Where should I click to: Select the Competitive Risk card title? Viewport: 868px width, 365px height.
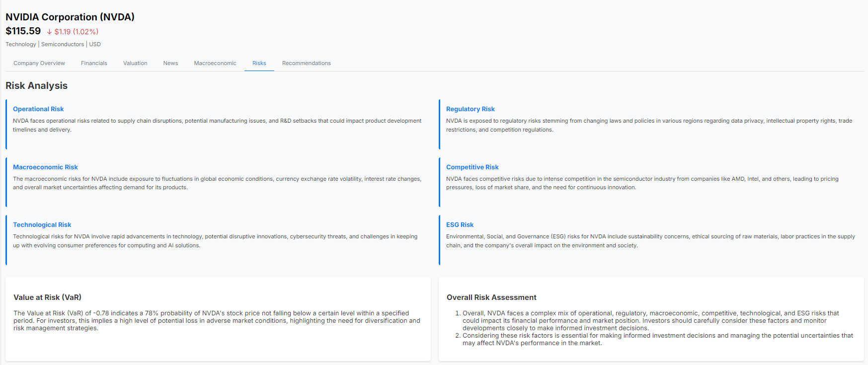(x=473, y=167)
